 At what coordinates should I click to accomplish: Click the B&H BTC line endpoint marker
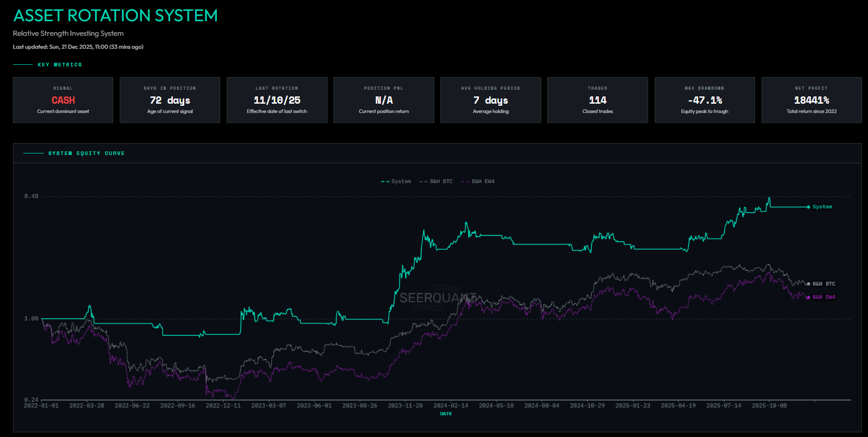(808, 284)
